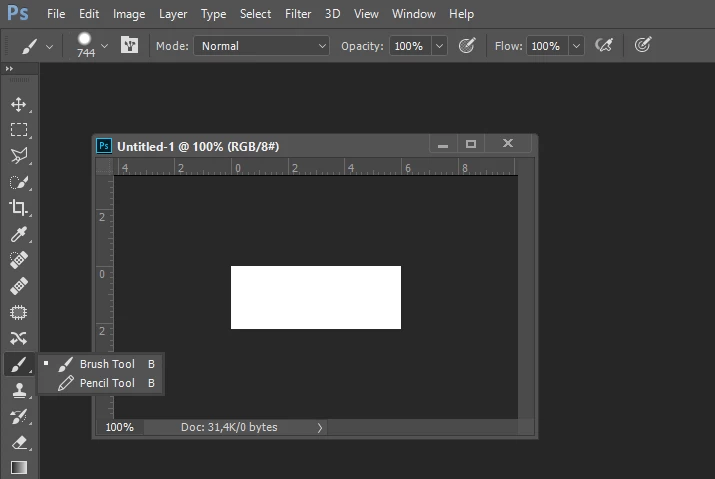
Task: Open the tool preset dropdown arrow
Action: [x=49, y=47]
